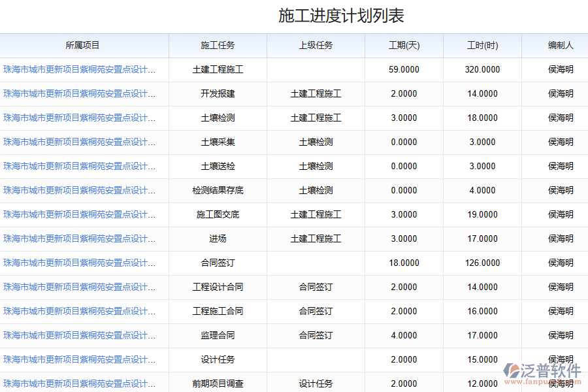Select the 126.0000 work hours cell
Image resolution: width=588 pixels, height=392 pixels.
482,263
